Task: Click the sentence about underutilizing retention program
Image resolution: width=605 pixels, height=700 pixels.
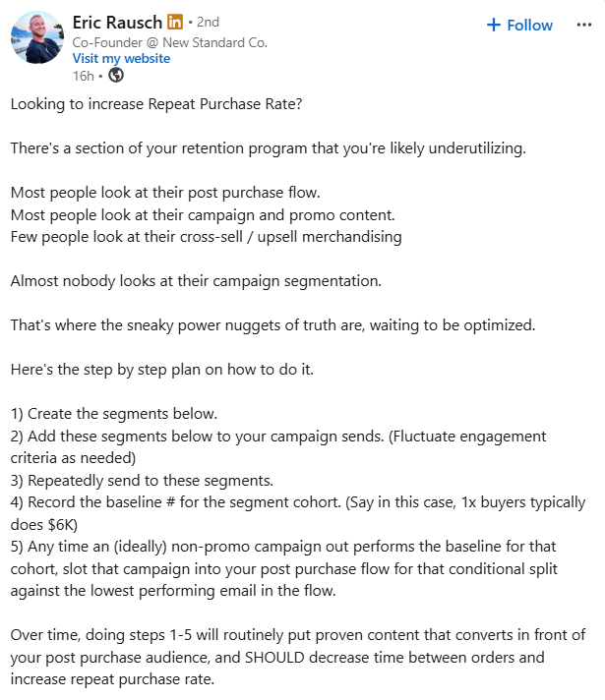Action: (269, 148)
